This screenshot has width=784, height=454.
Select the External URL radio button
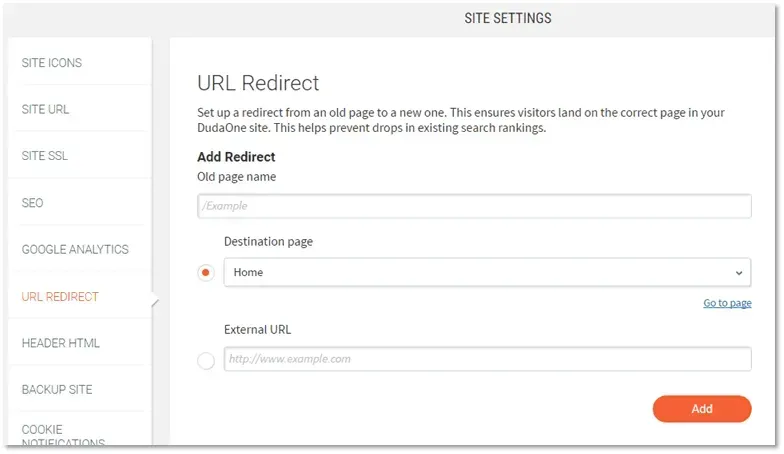point(206,360)
